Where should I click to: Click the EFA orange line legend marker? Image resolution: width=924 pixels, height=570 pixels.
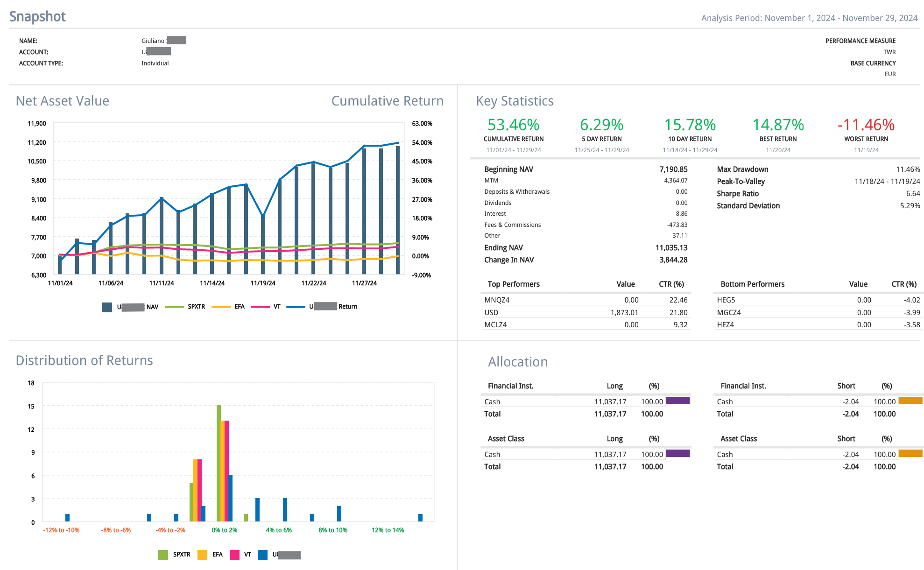tap(221, 307)
